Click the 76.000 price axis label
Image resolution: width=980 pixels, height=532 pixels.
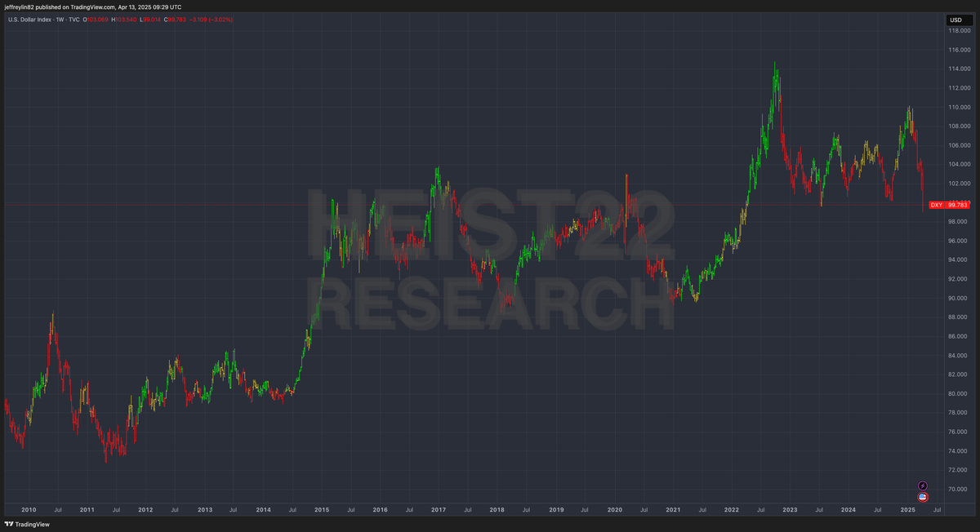(x=957, y=432)
